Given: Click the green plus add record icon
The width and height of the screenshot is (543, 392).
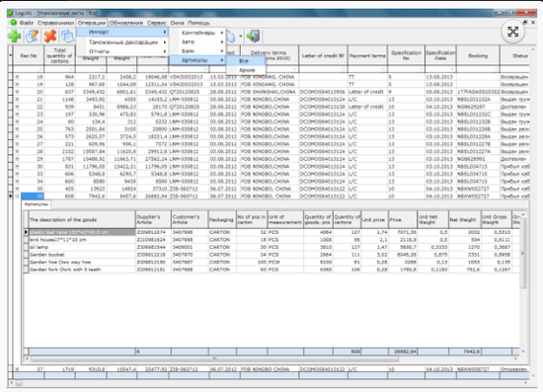Looking at the screenshot, I should click(15, 37).
